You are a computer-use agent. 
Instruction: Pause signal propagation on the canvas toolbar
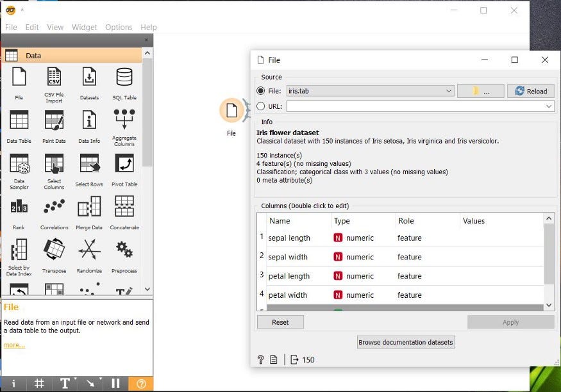(115, 383)
